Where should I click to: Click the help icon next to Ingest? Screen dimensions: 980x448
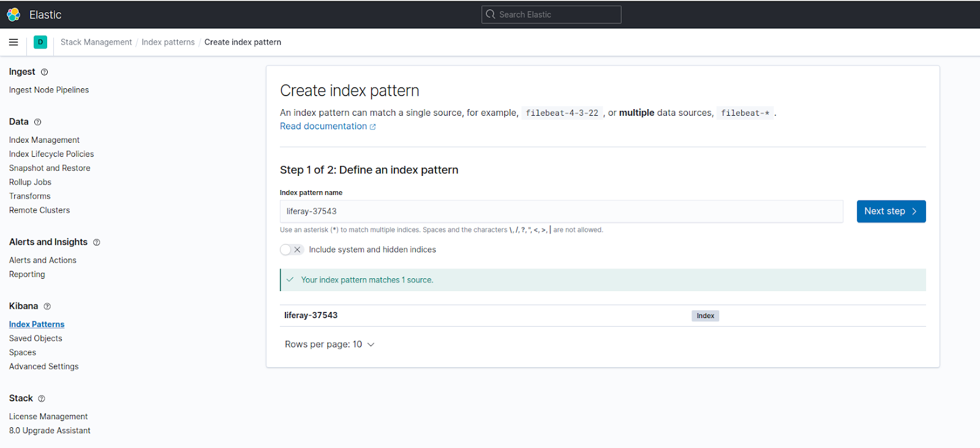(44, 72)
